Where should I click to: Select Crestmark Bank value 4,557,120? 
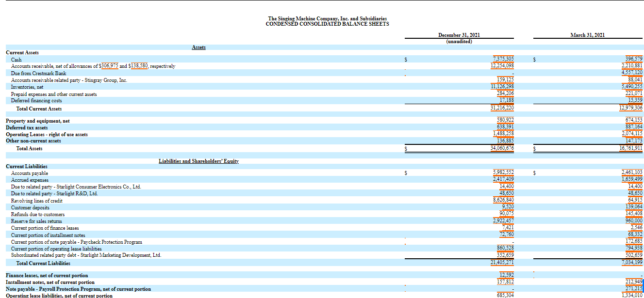pyautogui.click(x=632, y=73)
